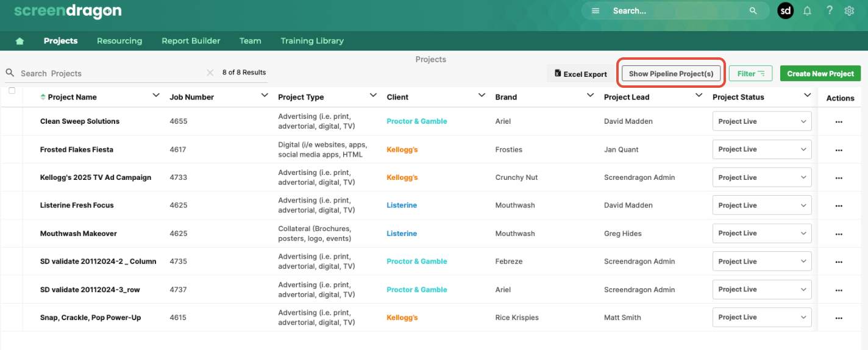Open status dropdown for Listerine Fresh Focus

pyautogui.click(x=762, y=205)
